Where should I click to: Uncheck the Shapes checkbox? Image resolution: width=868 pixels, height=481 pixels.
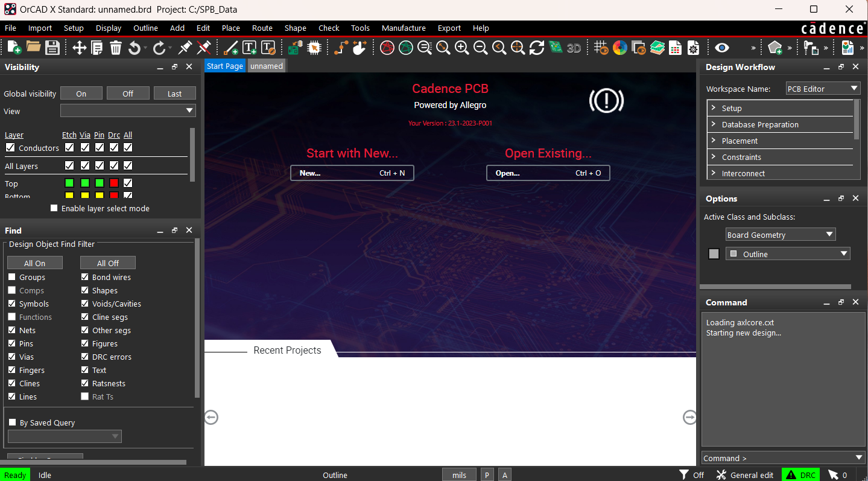point(85,290)
